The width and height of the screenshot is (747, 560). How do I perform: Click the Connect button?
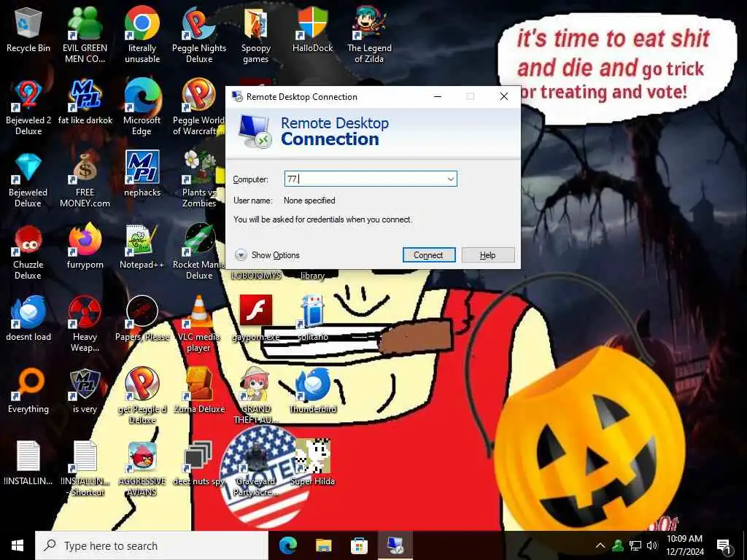pos(429,255)
